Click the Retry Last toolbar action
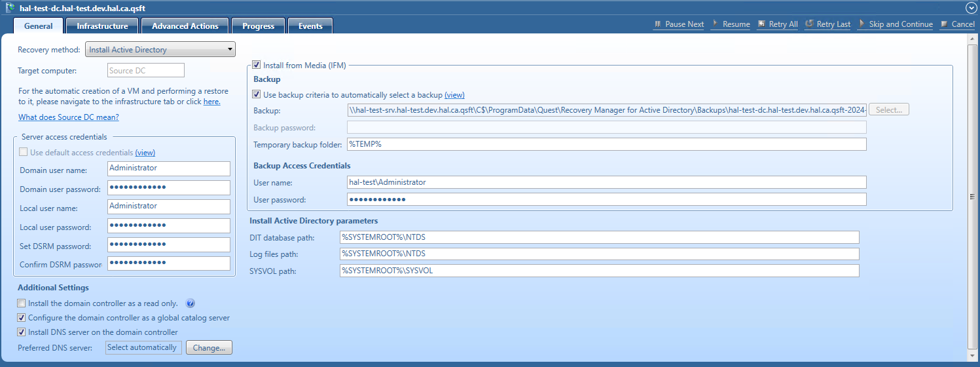This screenshot has height=367, width=980. 828,24
